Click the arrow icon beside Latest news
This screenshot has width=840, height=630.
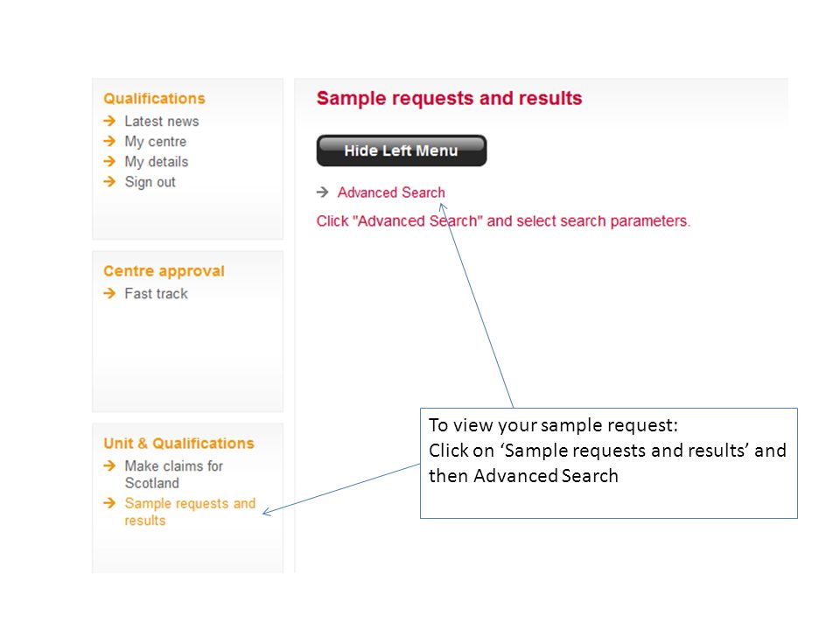[109, 121]
